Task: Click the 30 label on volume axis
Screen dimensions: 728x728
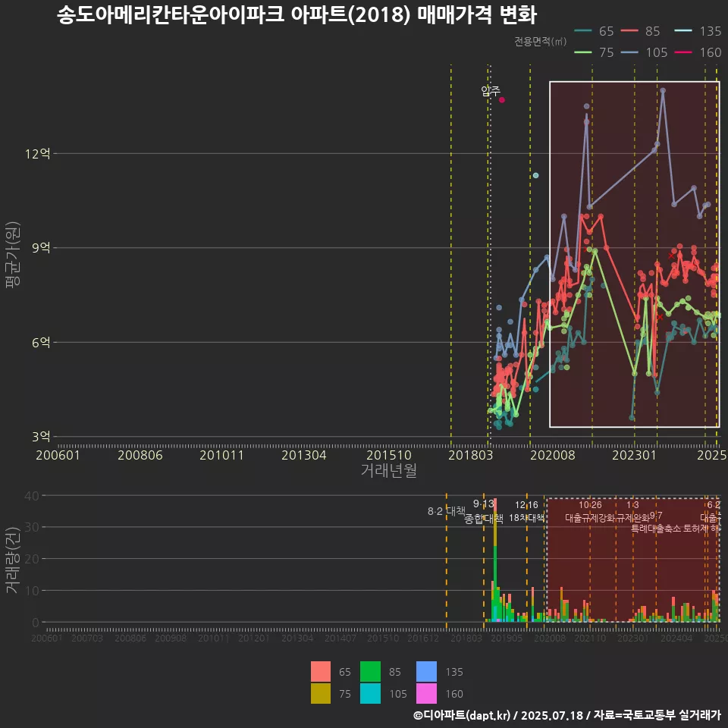Action: tap(32, 527)
